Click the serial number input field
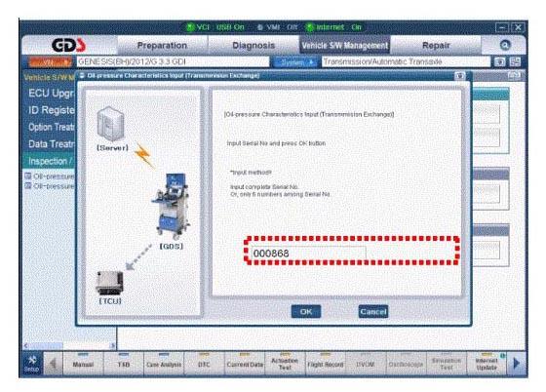Screen dimensions: 546x392 pyautogui.click(x=308, y=254)
